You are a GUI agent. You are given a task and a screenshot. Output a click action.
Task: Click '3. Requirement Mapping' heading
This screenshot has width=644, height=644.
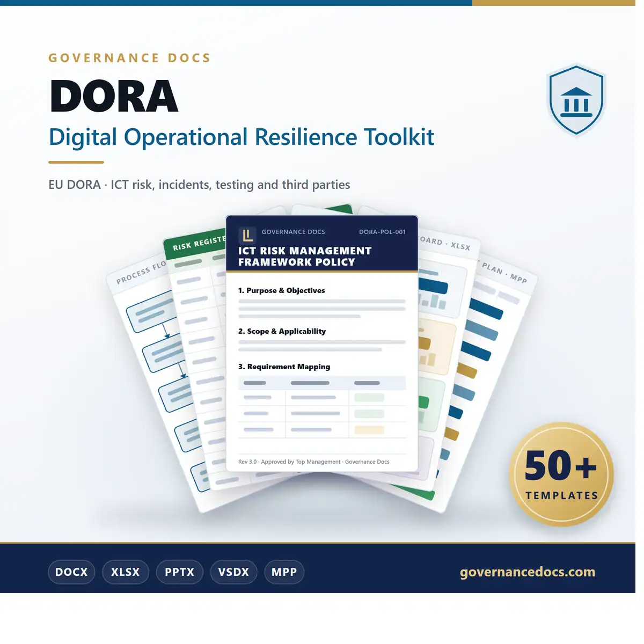284,367
